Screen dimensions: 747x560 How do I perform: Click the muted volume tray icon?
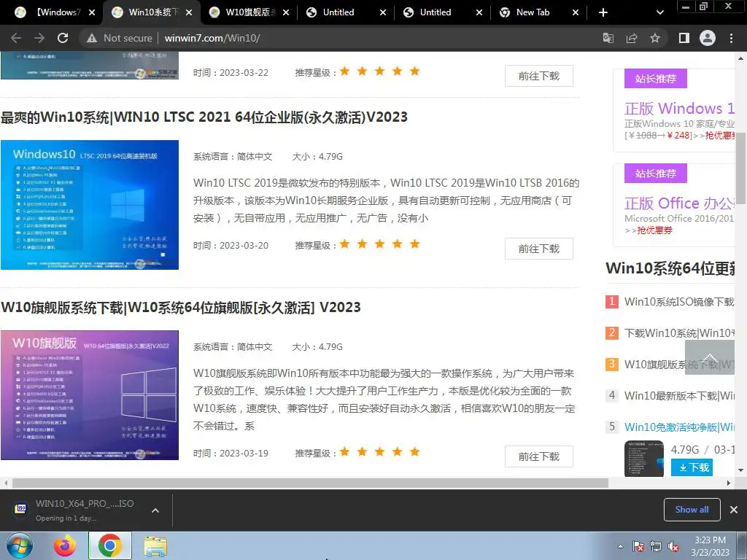point(673,546)
